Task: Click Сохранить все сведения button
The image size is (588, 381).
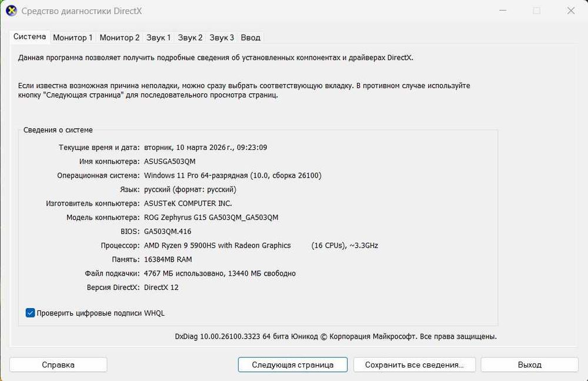Action: tap(415, 365)
